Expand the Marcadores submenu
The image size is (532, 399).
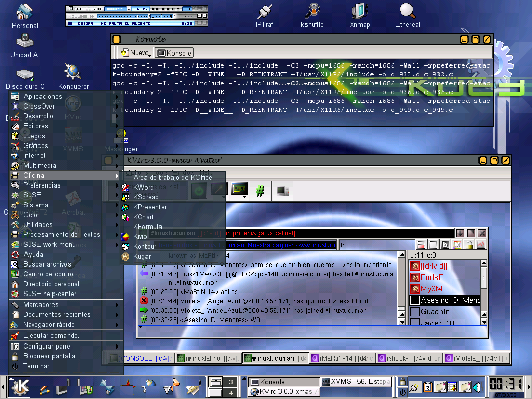click(64, 304)
